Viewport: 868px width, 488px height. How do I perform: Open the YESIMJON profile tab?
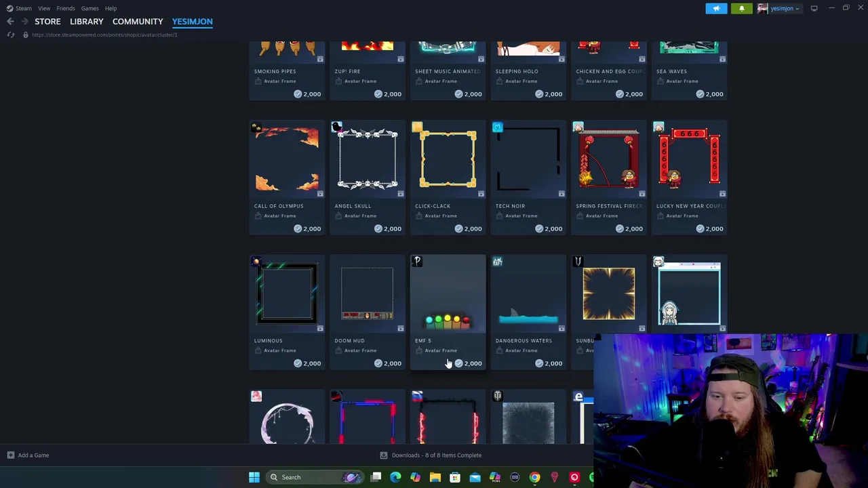click(x=192, y=22)
